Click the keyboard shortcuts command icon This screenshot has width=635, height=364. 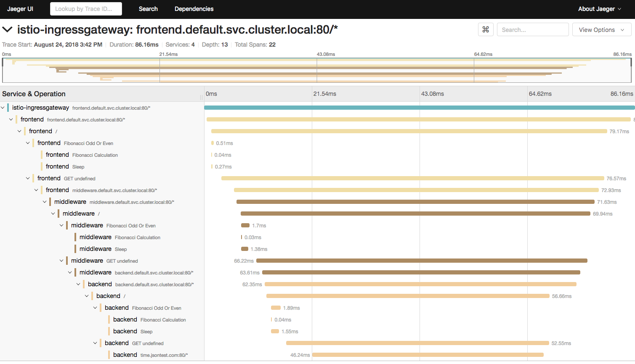click(x=486, y=29)
